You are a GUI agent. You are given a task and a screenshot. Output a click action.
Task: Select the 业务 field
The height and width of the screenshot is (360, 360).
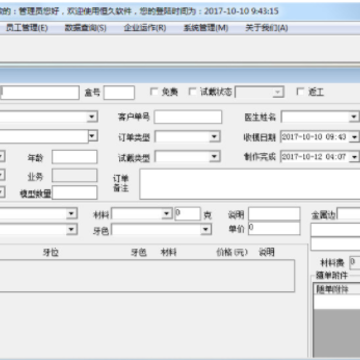pos(75,175)
